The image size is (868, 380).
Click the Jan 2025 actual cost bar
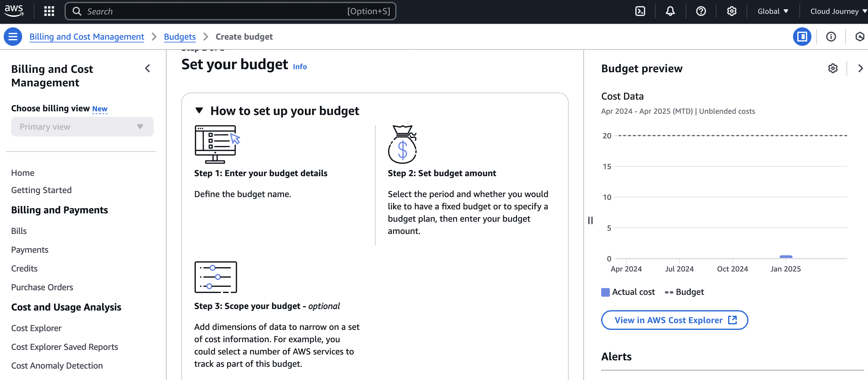pos(786,257)
